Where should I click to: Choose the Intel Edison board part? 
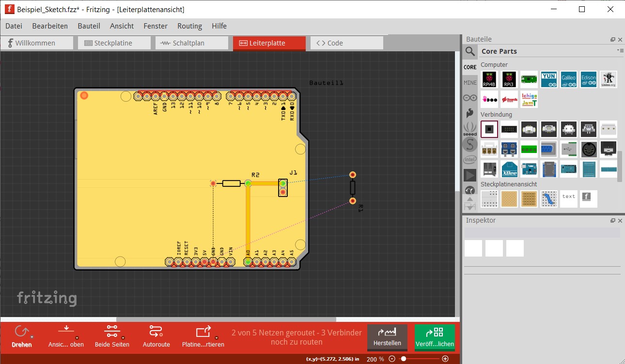pyautogui.click(x=589, y=79)
